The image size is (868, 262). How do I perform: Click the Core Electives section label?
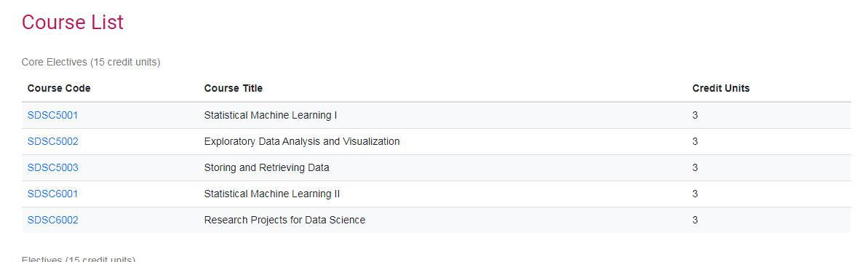point(91,62)
